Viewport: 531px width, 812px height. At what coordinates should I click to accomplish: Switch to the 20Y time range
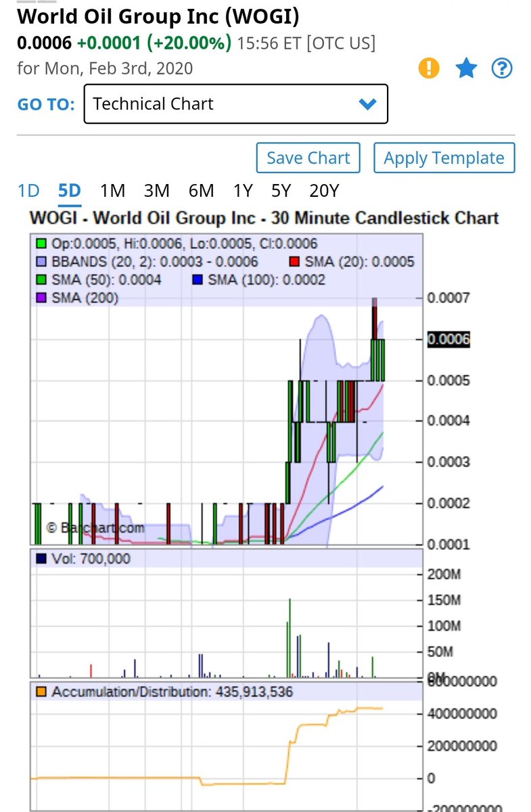[x=323, y=191]
